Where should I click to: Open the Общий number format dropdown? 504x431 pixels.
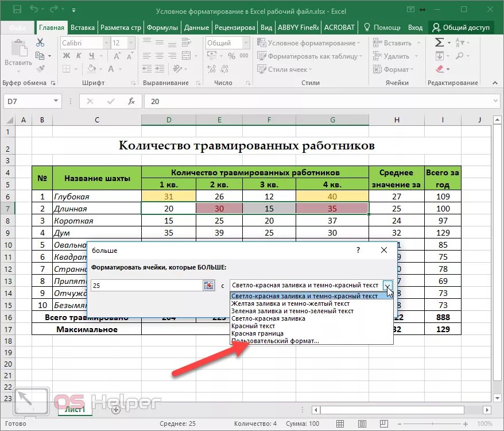click(246, 43)
